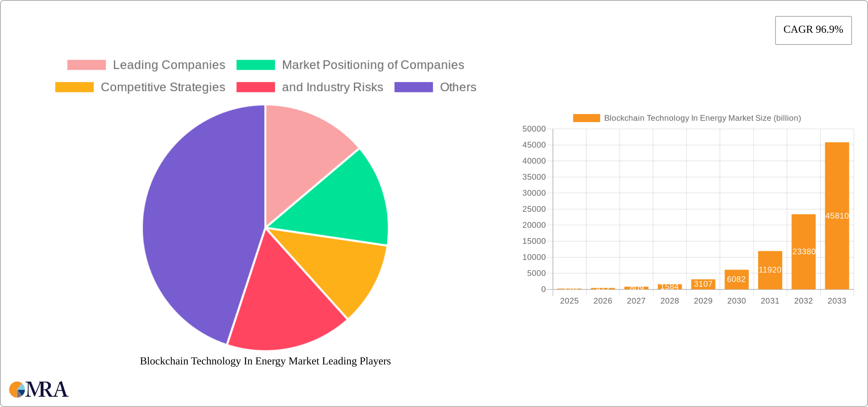Click the 2030 bar labeled 6082

point(736,280)
